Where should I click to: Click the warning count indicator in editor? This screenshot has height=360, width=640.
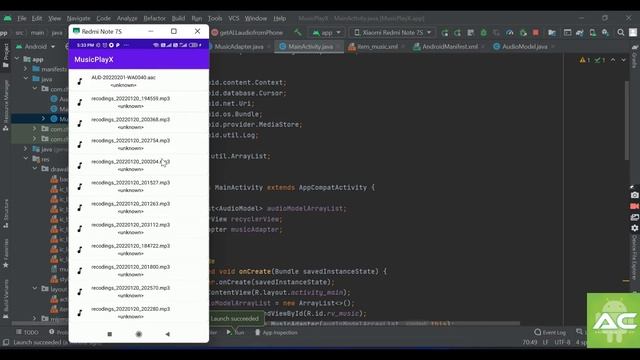[x=584, y=60]
